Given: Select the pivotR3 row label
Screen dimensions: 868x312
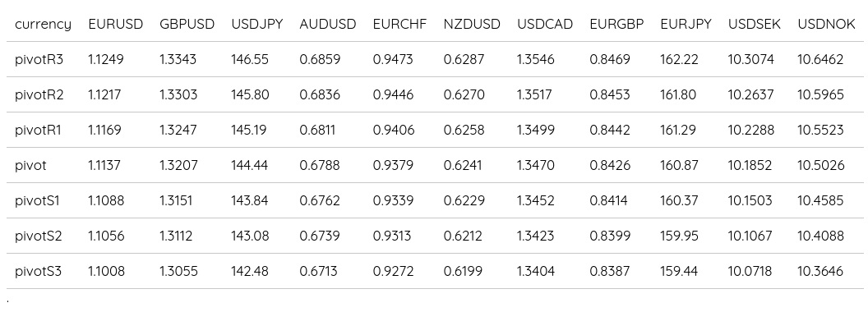Looking at the screenshot, I should tap(39, 60).
